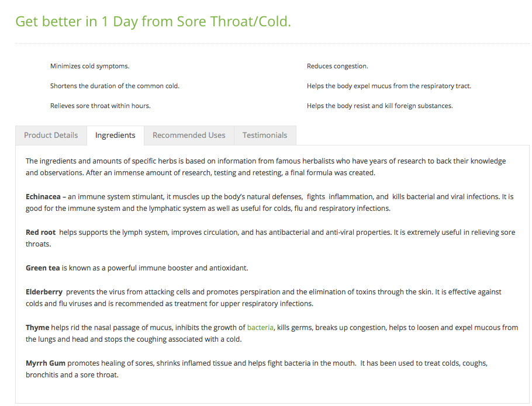The image size is (532, 406).
Task: Click the bold 'Thyme' ingredient name
Action: (37, 328)
